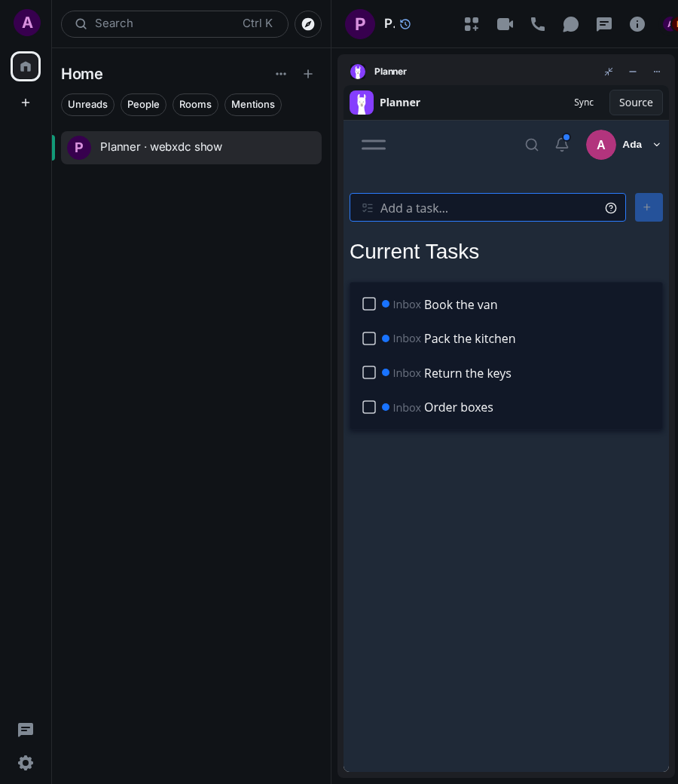Image resolution: width=678 pixels, height=784 pixels.
Task: Add a room with Home plus icon
Action: point(308,74)
